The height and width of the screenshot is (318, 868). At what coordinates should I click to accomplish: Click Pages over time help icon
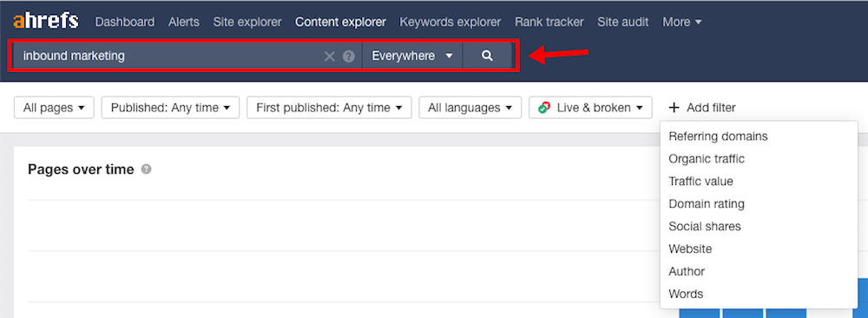(146, 169)
